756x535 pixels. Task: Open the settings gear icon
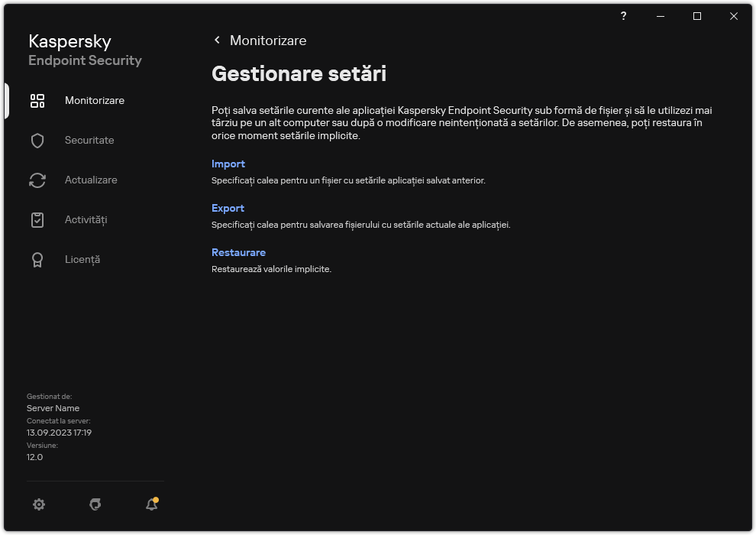(39, 504)
